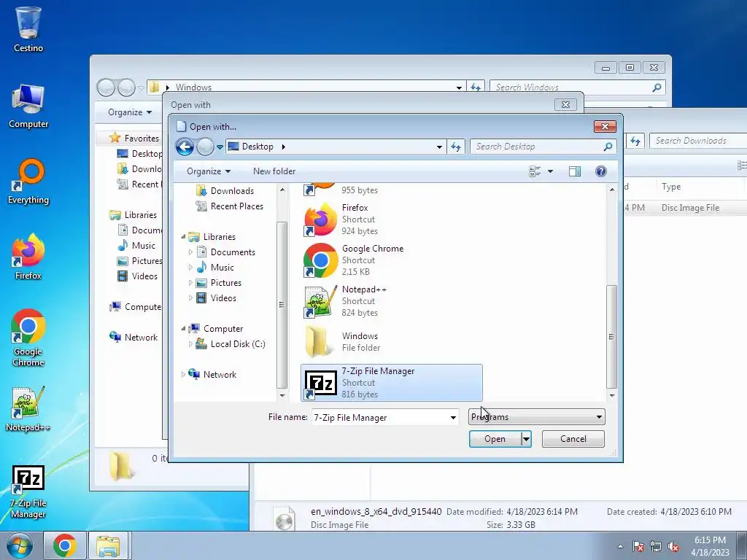Click New folder in dialog toolbar
Viewport: 747px width, 560px height.
coord(274,171)
